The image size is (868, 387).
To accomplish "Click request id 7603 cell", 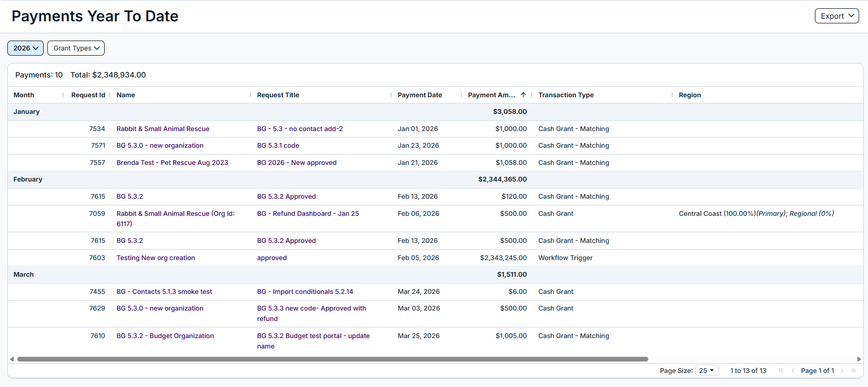I will pos(97,257).
